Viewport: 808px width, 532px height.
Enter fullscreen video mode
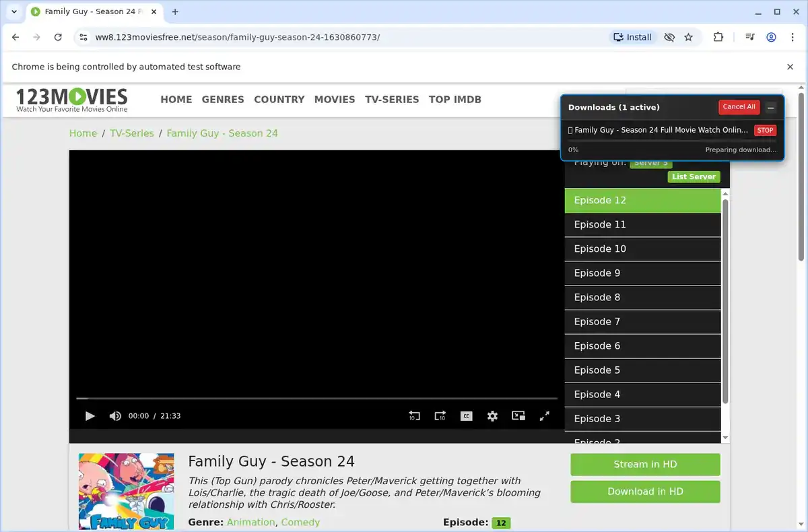click(x=545, y=416)
